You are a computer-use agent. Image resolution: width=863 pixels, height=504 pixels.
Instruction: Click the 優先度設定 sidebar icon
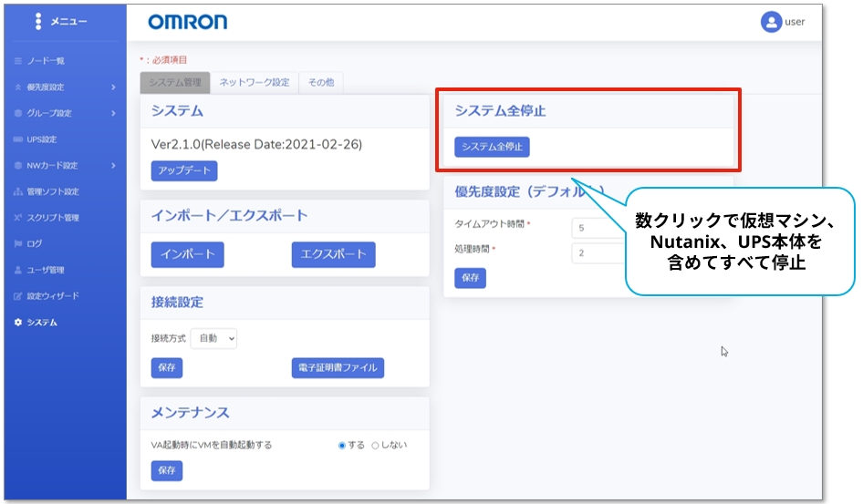[18, 87]
